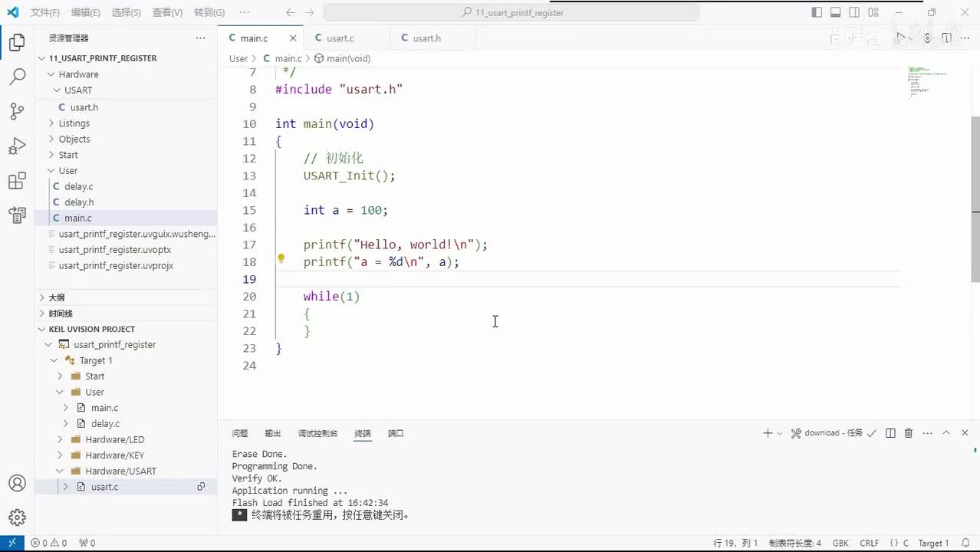The image size is (980, 552).
Task: Click the command center search box
Action: (x=511, y=12)
